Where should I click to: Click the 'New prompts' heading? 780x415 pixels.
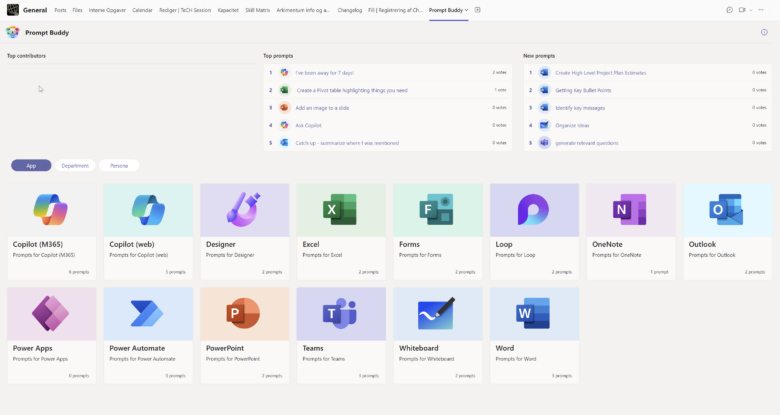pyautogui.click(x=539, y=56)
